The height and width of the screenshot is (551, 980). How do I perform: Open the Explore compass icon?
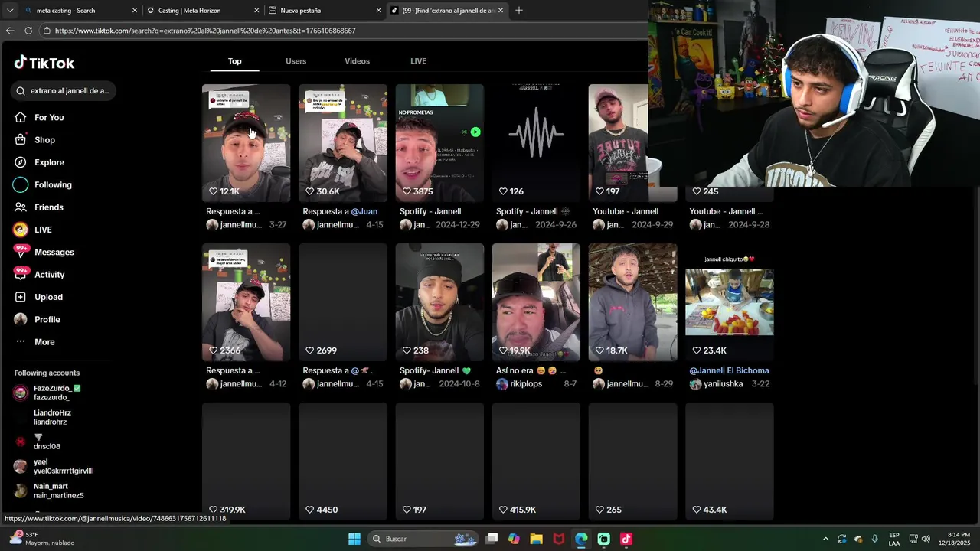click(21, 162)
